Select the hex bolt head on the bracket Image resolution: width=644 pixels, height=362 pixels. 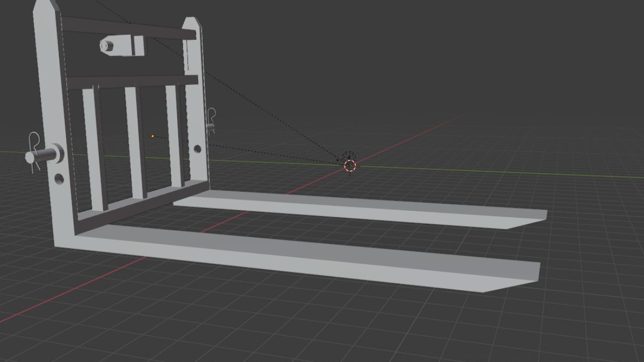(106, 46)
